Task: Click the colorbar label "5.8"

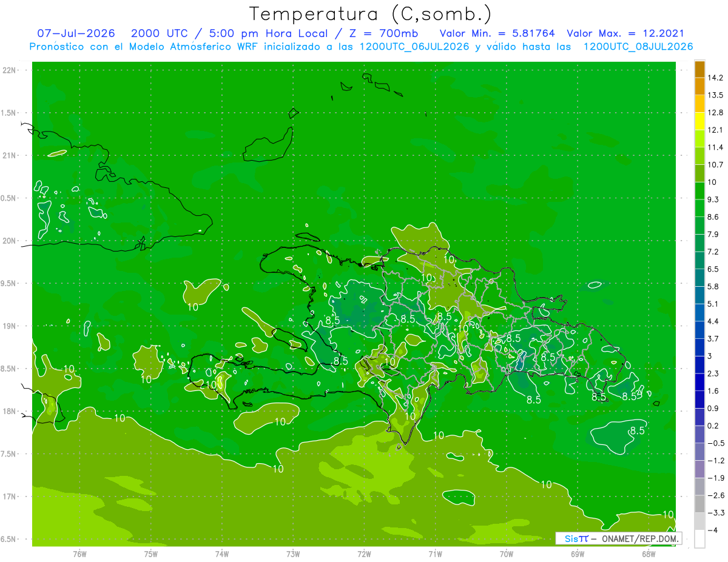Action: point(714,286)
